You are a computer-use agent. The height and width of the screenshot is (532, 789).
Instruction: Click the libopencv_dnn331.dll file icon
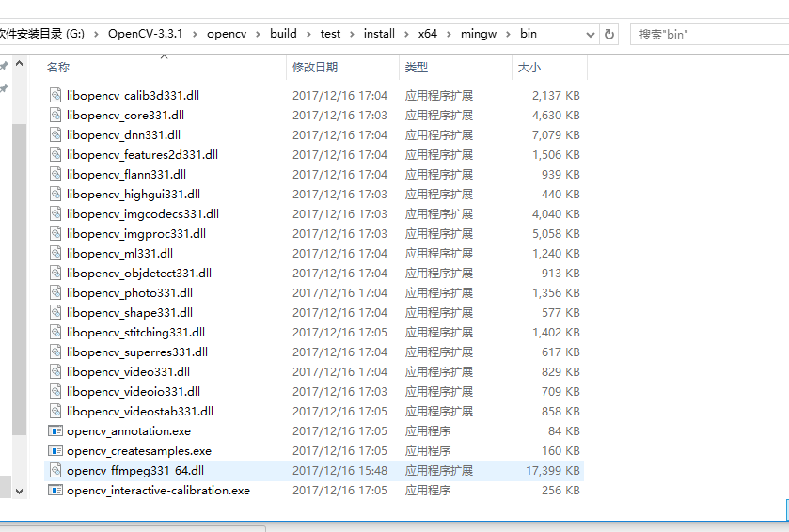55,134
